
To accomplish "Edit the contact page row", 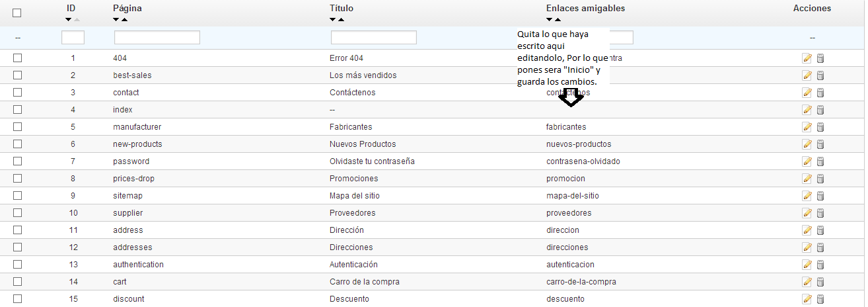I will [x=807, y=93].
